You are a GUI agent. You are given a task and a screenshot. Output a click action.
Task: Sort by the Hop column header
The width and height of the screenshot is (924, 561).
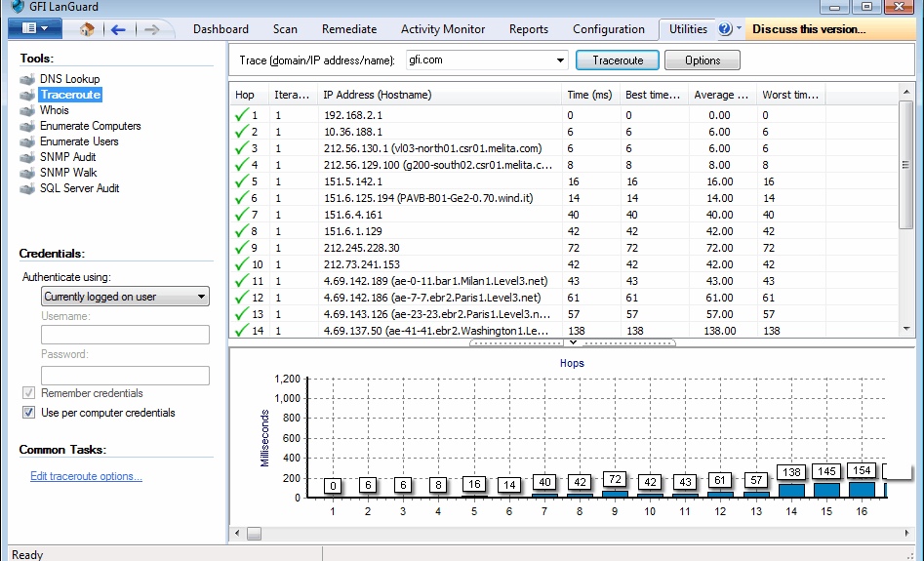(249, 95)
